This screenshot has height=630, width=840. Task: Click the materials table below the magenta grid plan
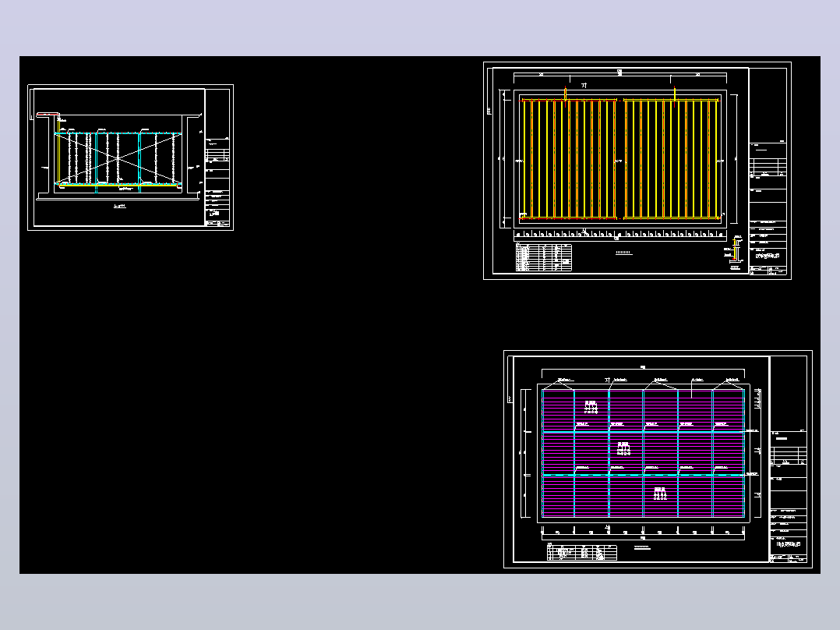(x=582, y=552)
